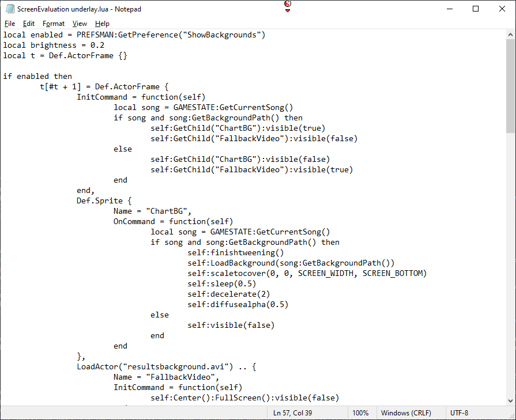
Task: Click the line 't[#t + 1] = Def.ActorFrame {'
Action: click(104, 87)
